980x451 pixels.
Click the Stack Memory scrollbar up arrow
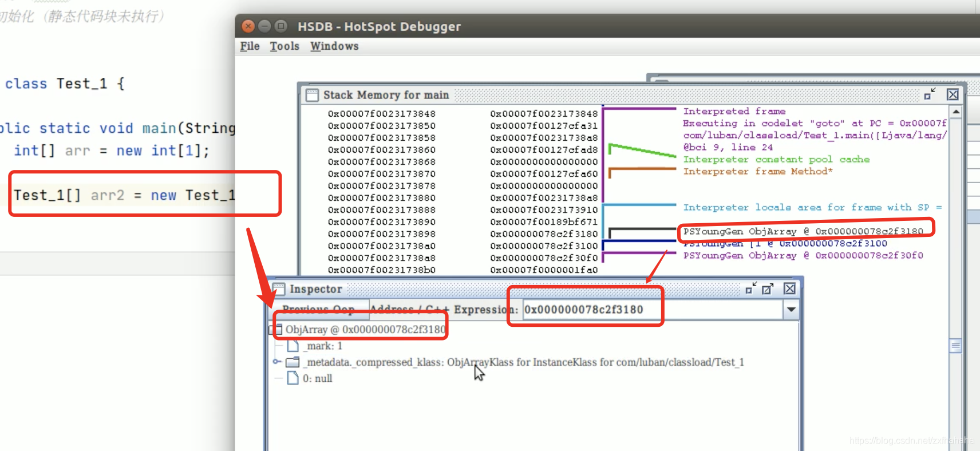pyautogui.click(x=956, y=112)
